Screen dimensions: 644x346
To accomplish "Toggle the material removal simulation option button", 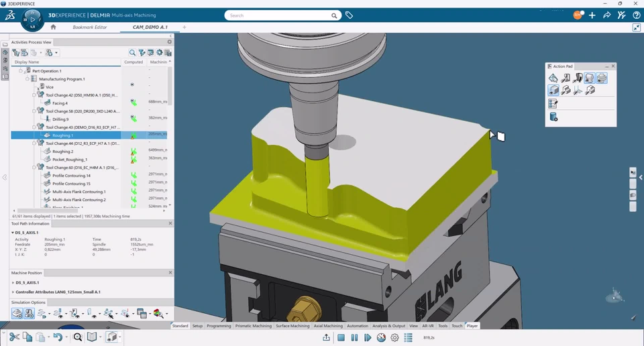I will coord(17,314).
